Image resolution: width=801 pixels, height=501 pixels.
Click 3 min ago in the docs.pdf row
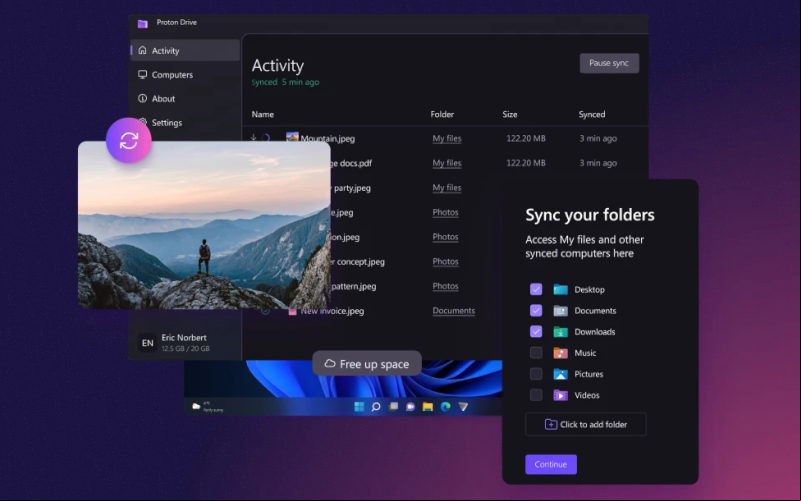(x=598, y=163)
